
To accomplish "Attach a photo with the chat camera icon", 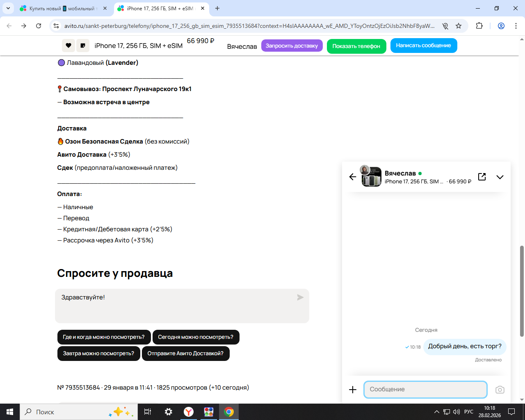I will [x=500, y=390].
